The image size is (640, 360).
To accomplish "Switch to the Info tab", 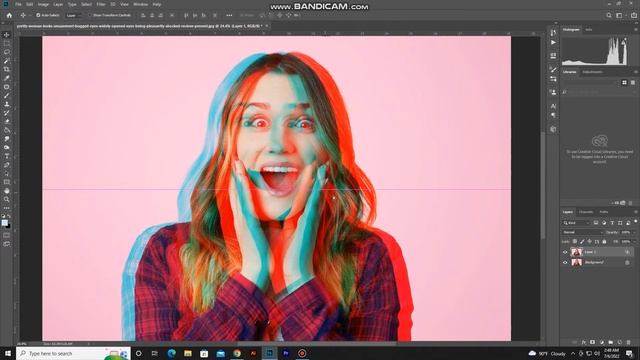I will [589, 30].
